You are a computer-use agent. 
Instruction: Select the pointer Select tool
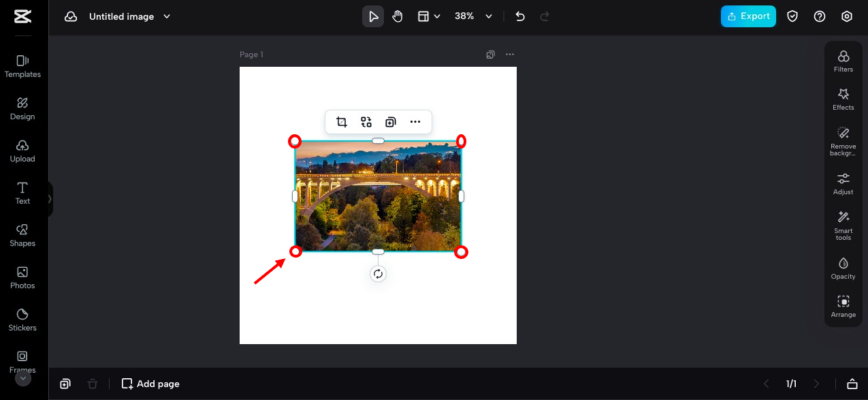click(373, 16)
